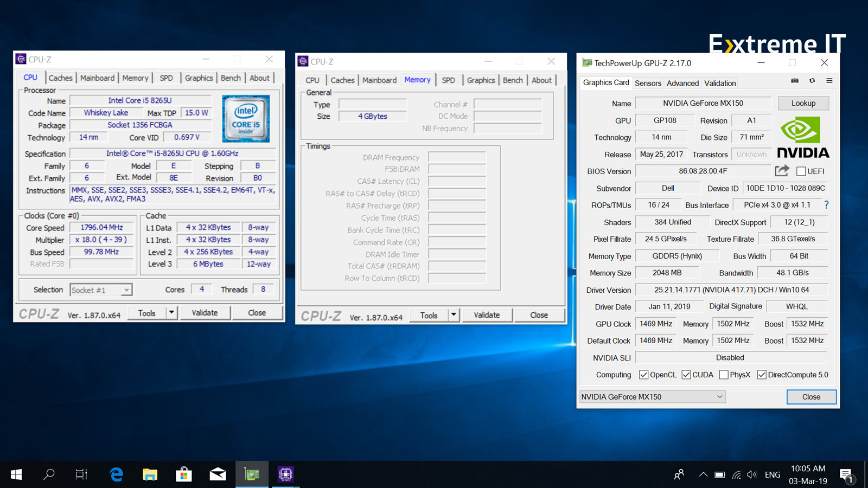Open the Socket #1 selection dropdown
This screenshot has height=488, width=868.
101,290
